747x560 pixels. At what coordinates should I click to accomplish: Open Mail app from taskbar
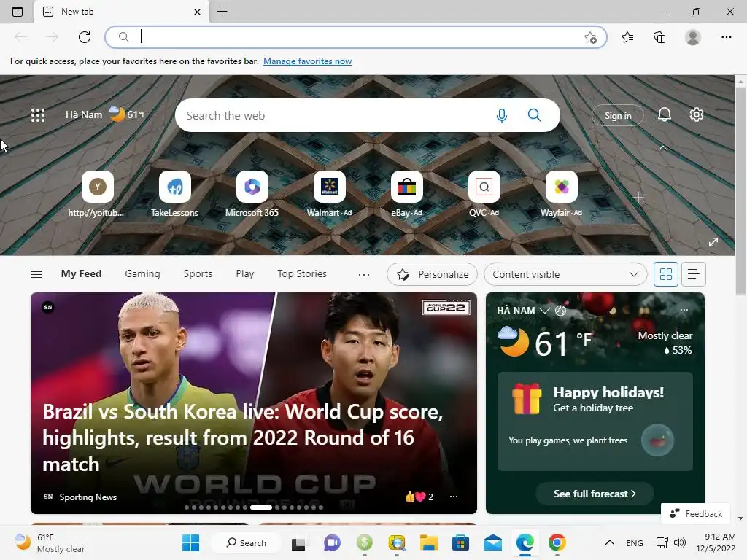(492, 542)
